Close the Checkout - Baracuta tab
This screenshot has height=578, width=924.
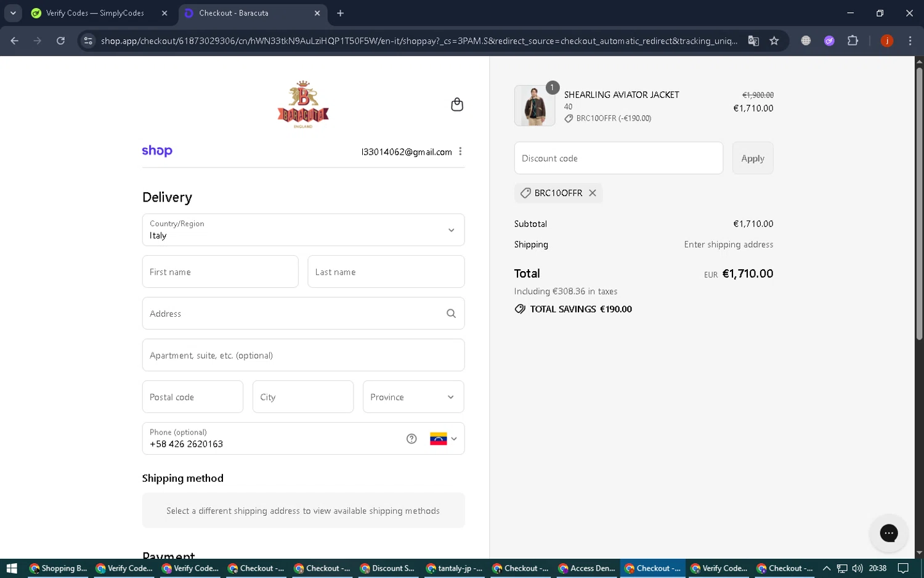317,13
